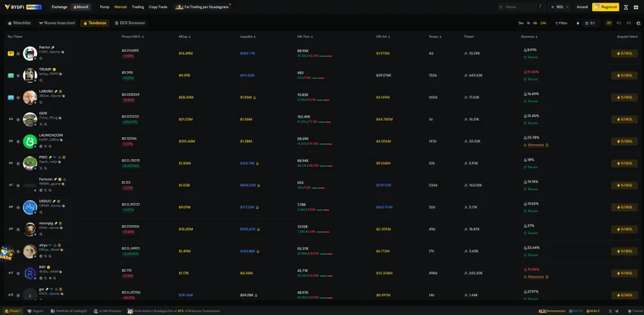The height and width of the screenshot is (315, 644).
Task: Select the 5m timeframe
Action: click(521, 23)
